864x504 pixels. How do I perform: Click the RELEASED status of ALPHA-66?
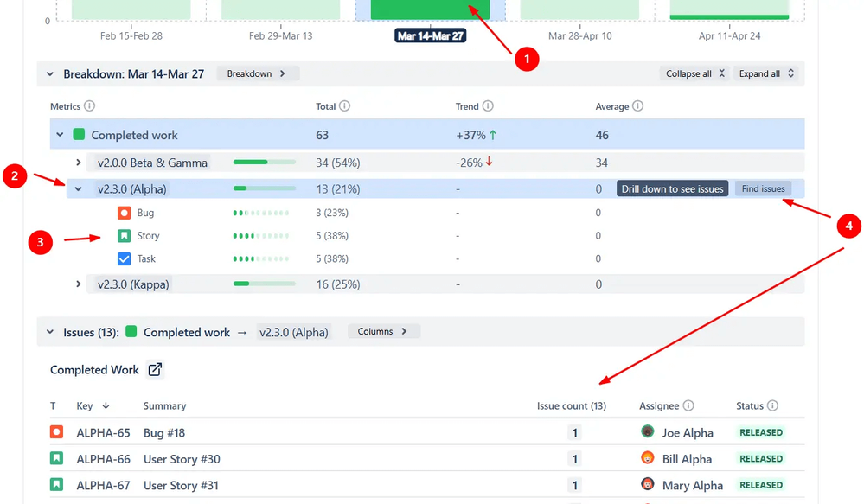tap(761, 459)
